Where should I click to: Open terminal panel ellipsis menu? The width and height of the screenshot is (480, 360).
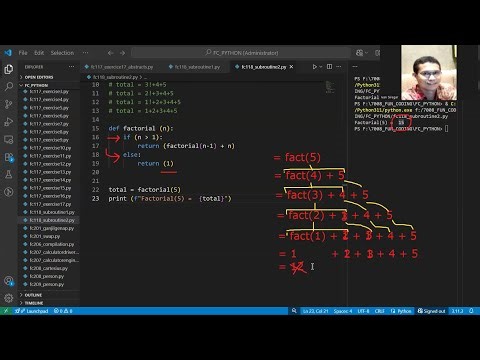(355, 67)
